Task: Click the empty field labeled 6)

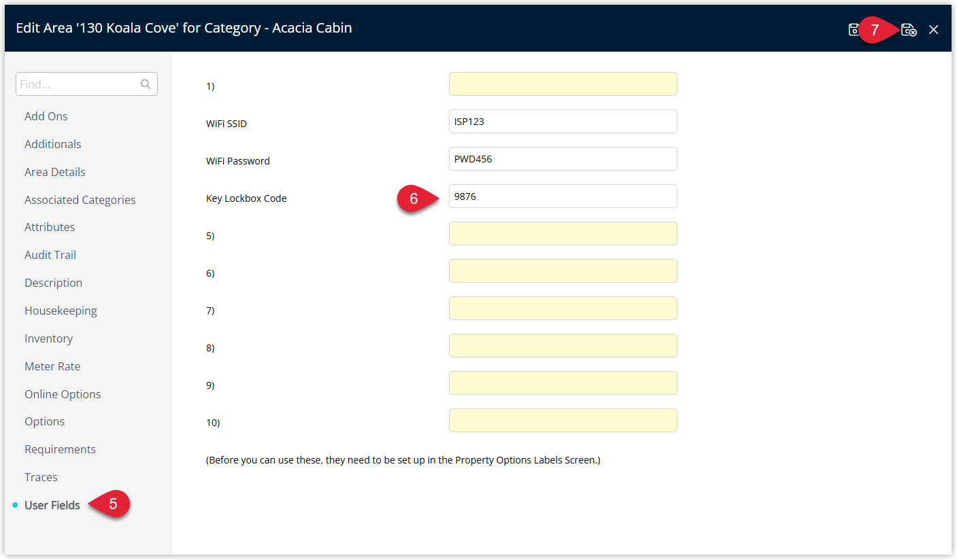Action: point(563,271)
